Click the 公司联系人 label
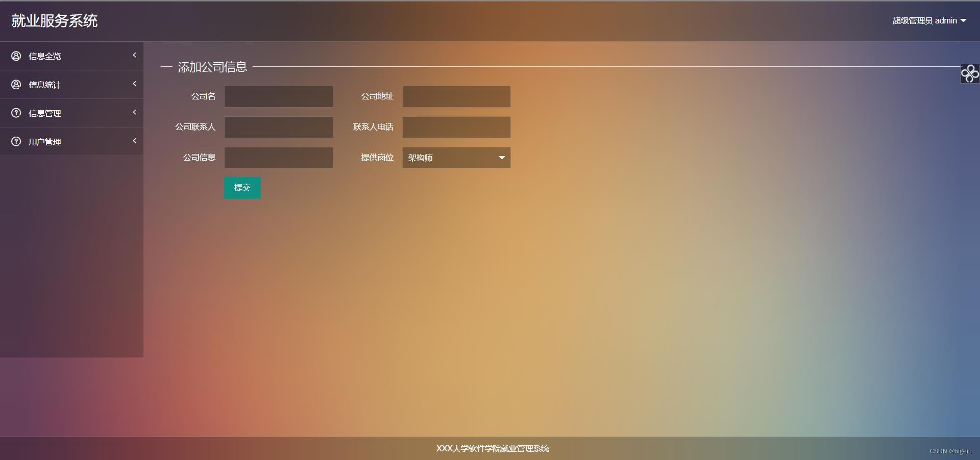 click(x=195, y=127)
